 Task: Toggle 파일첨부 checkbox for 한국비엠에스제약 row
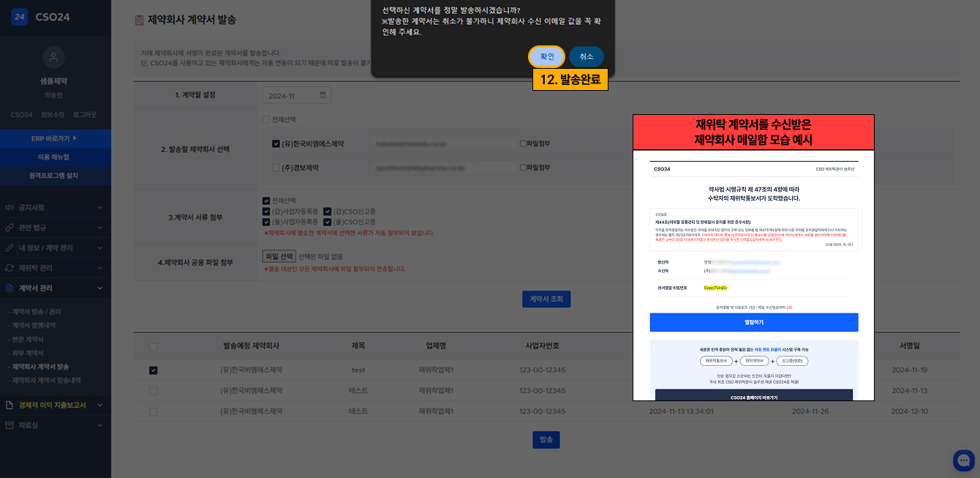pos(523,144)
